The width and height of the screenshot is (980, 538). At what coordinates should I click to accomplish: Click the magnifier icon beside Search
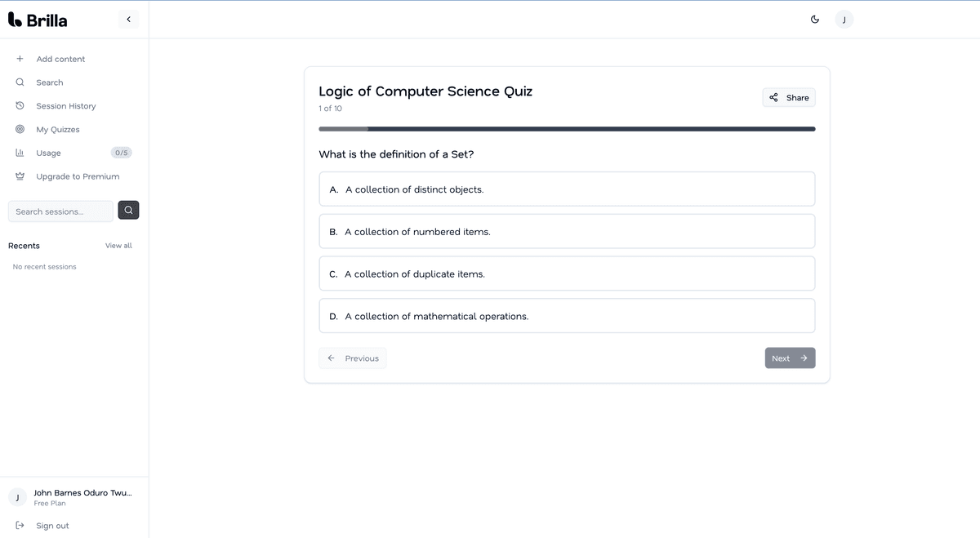click(x=20, y=82)
